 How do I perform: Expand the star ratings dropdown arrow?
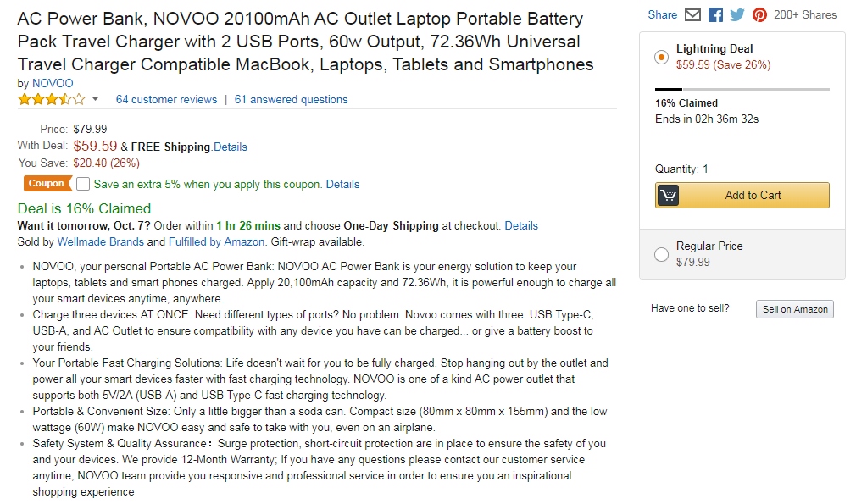pyautogui.click(x=95, y=100)
